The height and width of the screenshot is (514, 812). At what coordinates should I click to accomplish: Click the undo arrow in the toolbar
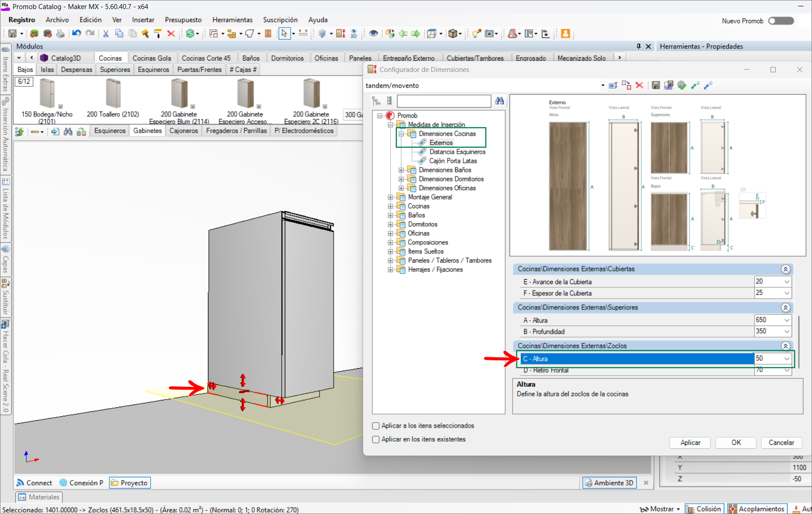coord(76,33)
